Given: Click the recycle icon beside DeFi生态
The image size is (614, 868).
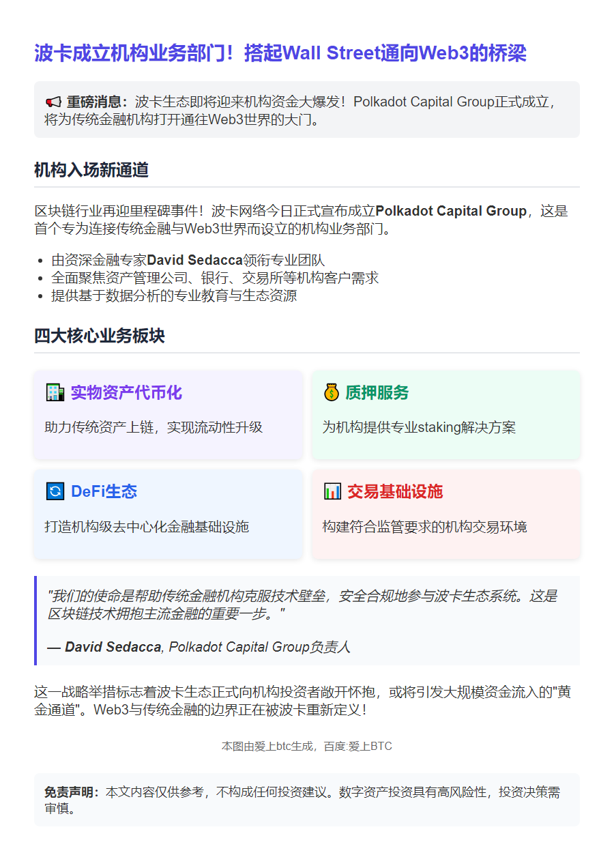Looking at the screenshot, I should [57, 491].
